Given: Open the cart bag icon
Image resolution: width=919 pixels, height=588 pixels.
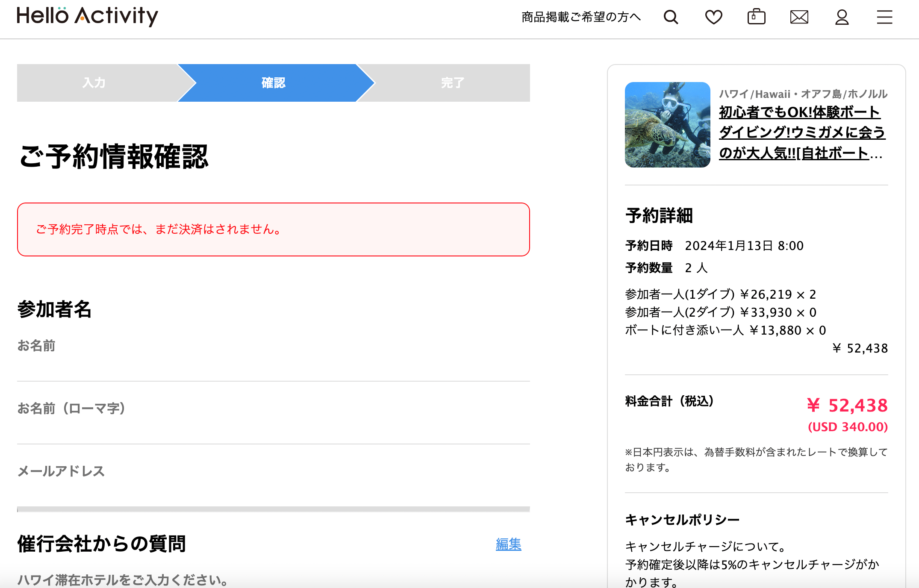Looking at the screenshot, I should [x=756, y=17].
